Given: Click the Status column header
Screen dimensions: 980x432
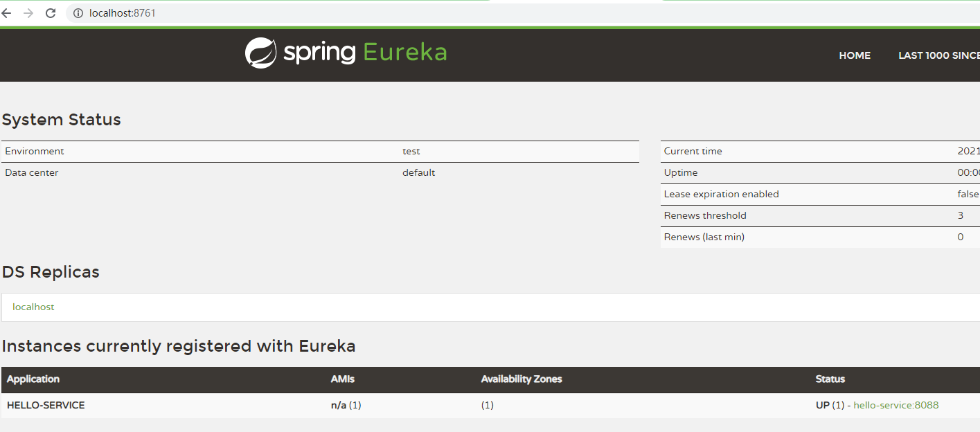Looking at the screenshot, I should [x=830, y=379].
